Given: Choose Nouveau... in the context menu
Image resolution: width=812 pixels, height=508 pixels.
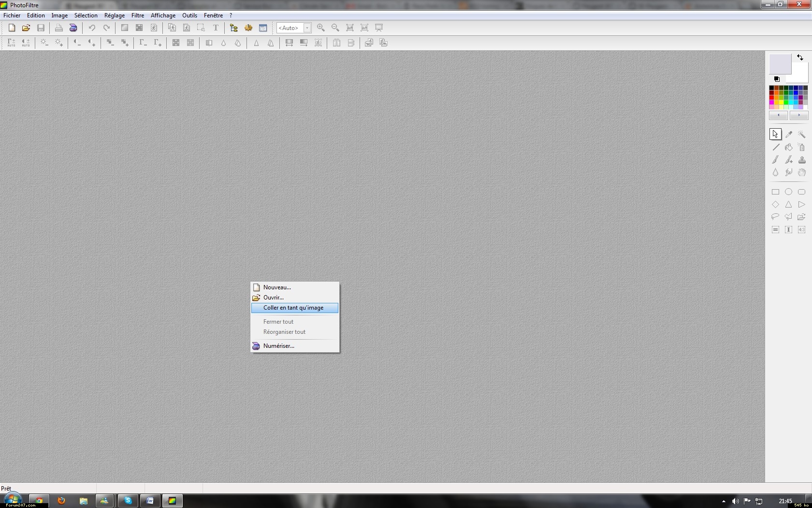Looking at the screenshot, I should pos(295,287).
